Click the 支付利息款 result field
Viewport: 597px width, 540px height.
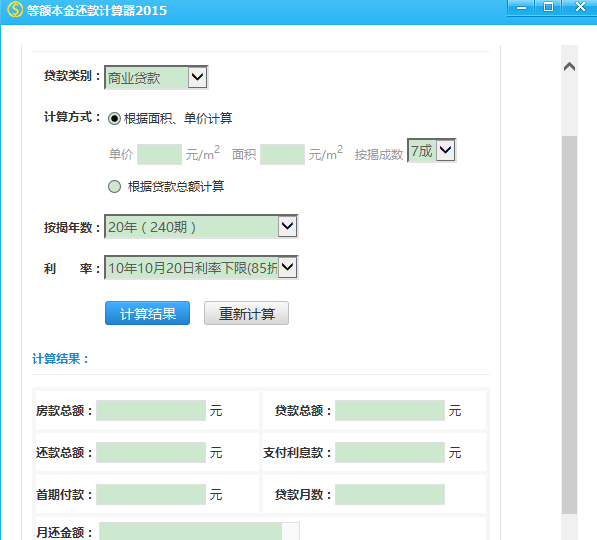click(390, 452)
